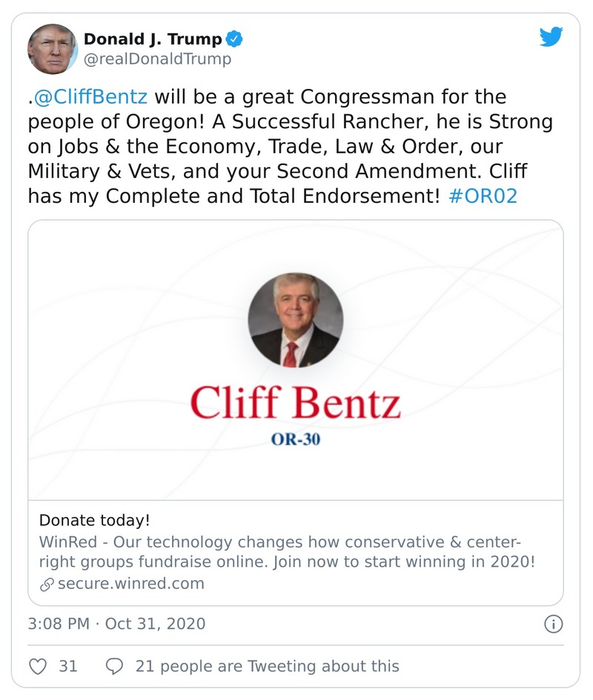Click the Twitter bird logo
The image size is (593, 700).
(x=551, y=38)
